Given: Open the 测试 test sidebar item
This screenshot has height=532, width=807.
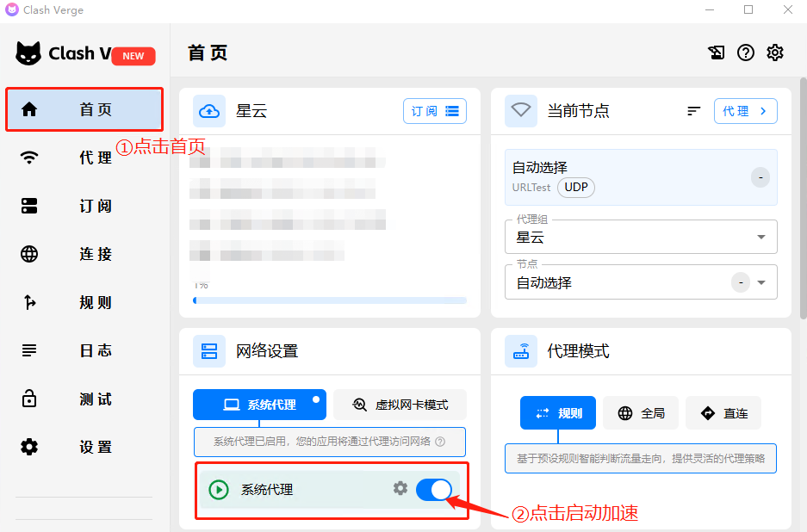Looking at the screenshot, I should tap(84, 399).
